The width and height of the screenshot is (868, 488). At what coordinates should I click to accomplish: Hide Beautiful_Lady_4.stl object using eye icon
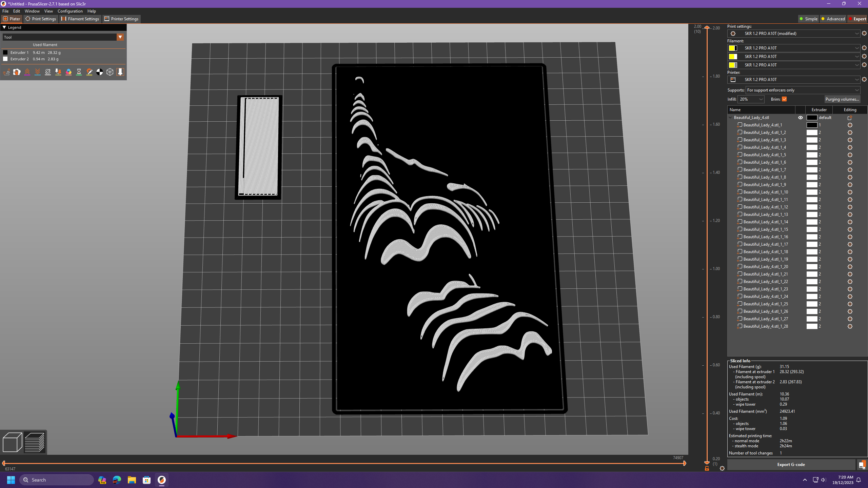pos(800,118)
